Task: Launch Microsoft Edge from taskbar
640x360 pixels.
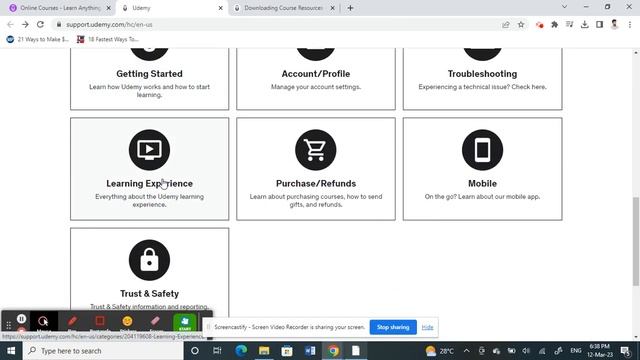Action: point(241,351)
